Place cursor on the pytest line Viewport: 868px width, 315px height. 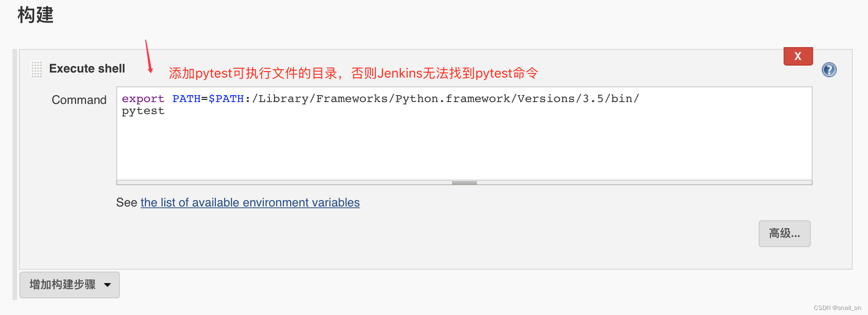click(x=143, y=111)
